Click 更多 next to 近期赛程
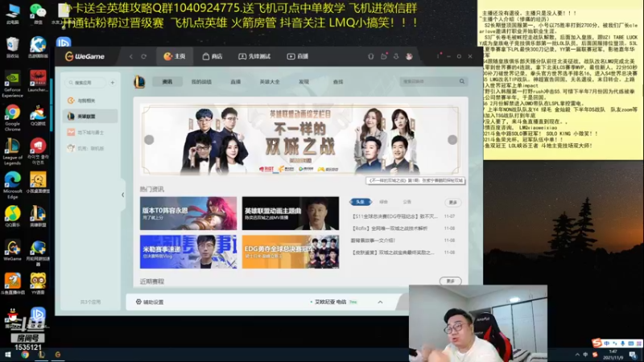 tap(451, 281)
